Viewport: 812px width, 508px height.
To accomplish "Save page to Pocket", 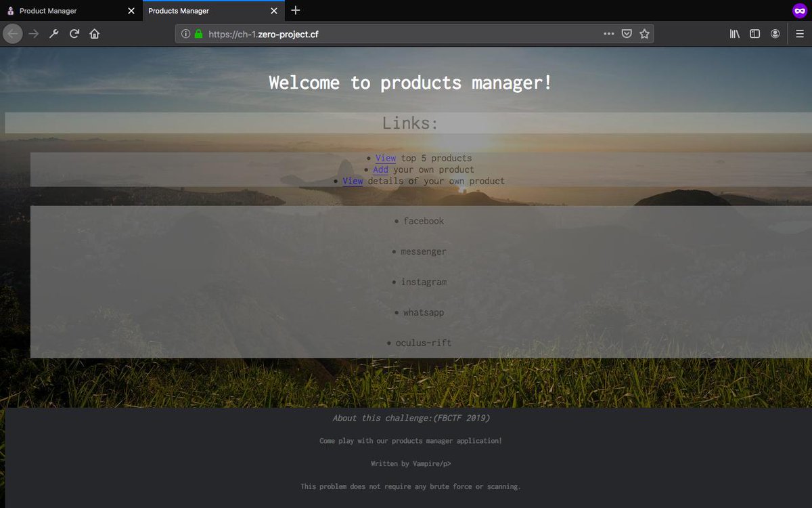I will pos(627,34).
